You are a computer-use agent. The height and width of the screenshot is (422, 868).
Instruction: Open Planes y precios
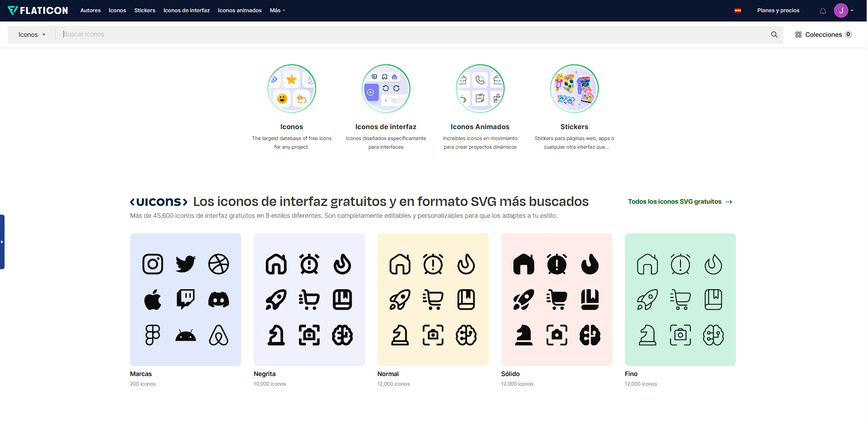(x=778, y=10)
